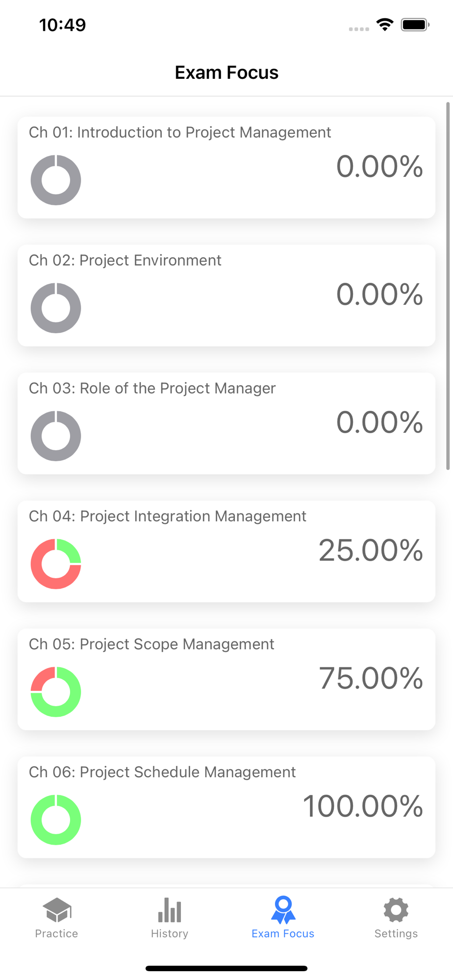Tap the gray donut chart for Ch 01
This screenshot has width=453, height=980.
click(x=56, y=180)
